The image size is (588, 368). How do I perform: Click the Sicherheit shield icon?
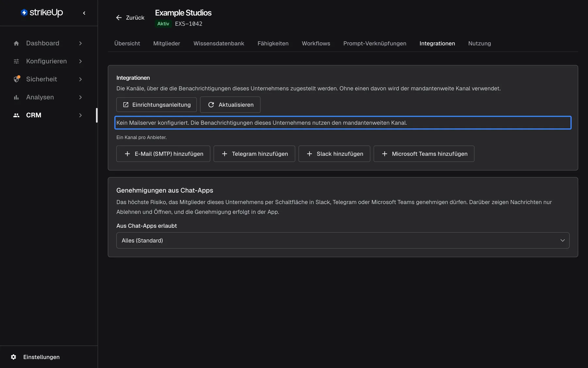[x=17, y=79]
